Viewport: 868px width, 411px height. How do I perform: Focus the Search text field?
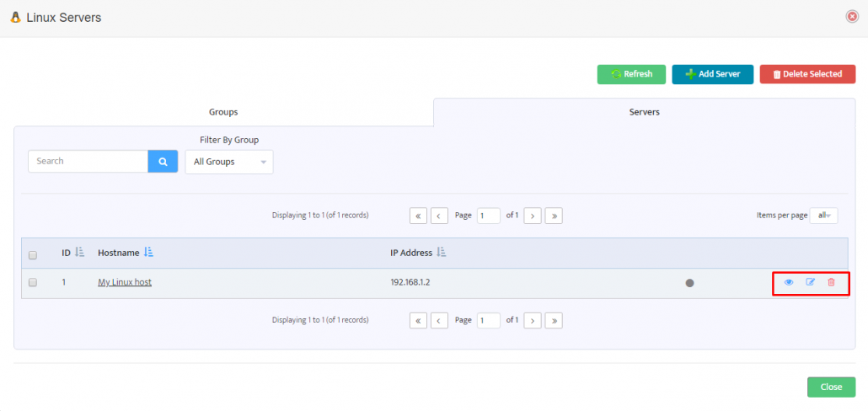coord(88,162)
